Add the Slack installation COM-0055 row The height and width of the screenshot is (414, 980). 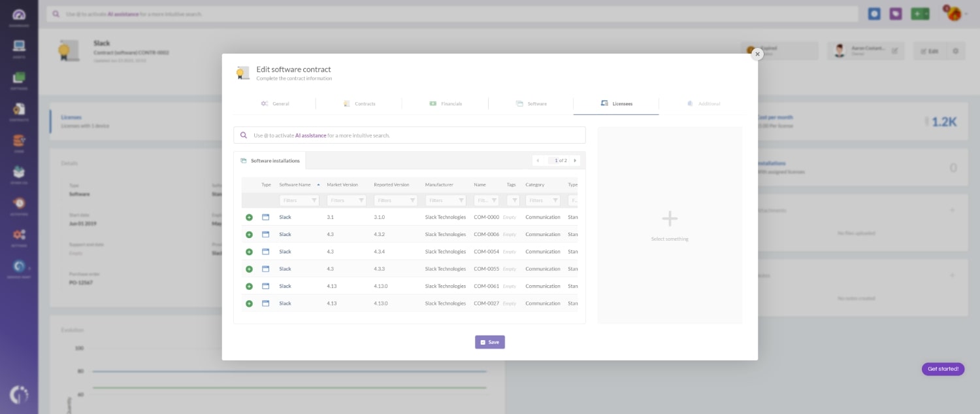click(x=249, y=269)
